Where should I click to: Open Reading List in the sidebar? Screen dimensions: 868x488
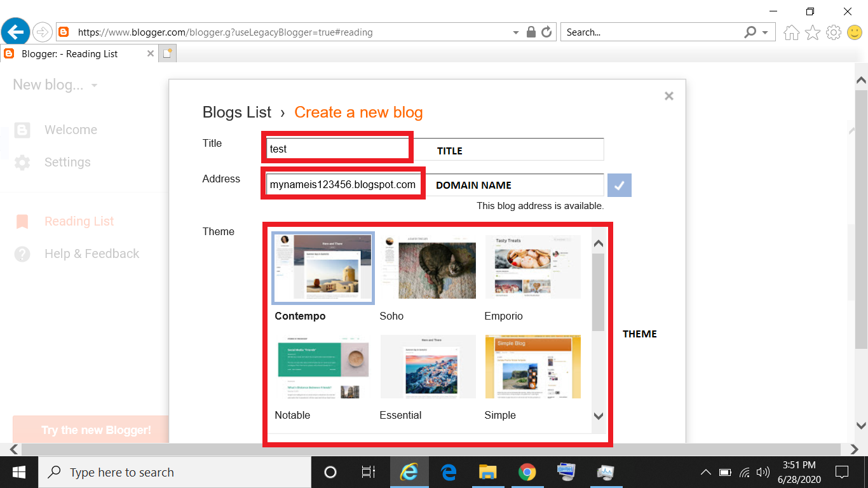tap(79, 221)
